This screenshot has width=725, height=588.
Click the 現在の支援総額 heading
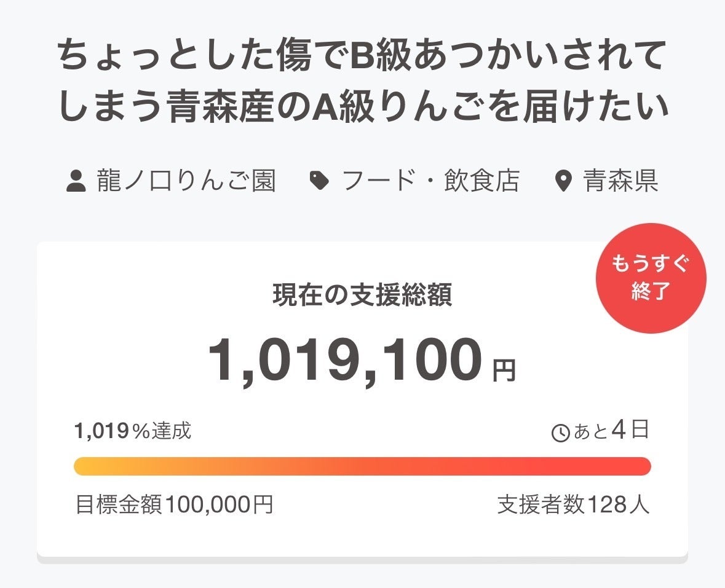tap(362, 296)
